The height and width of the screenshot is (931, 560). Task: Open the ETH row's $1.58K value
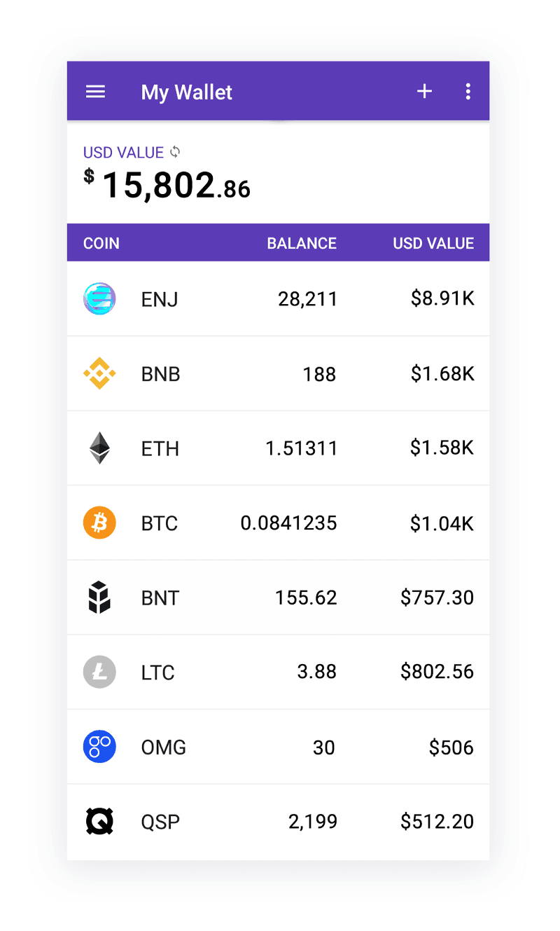point(442,448)
